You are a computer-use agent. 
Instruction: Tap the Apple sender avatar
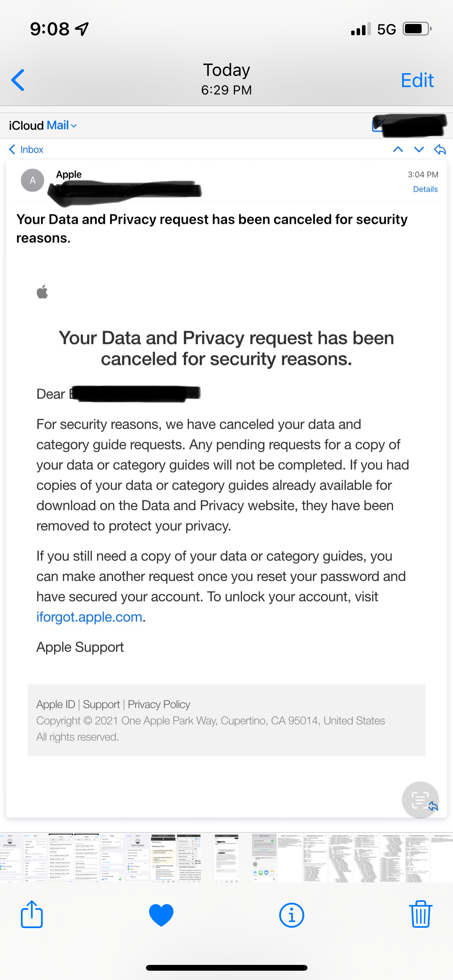tap(33, 180)
